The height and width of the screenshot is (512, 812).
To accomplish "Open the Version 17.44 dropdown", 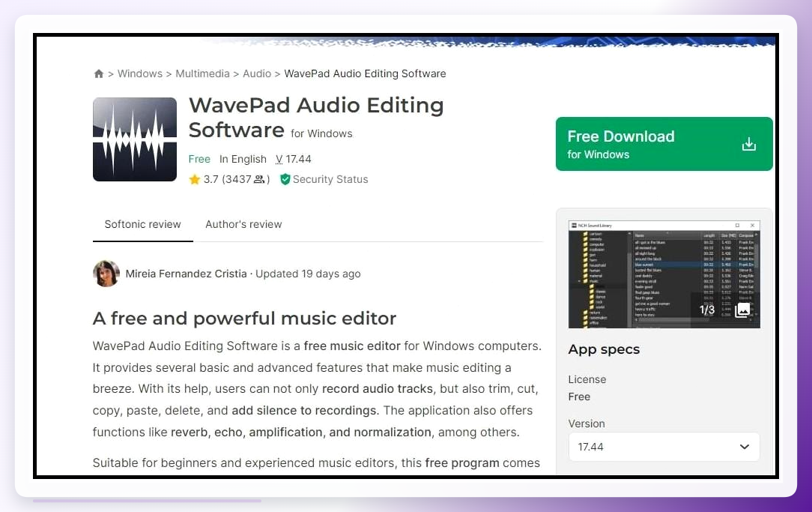I will [x=664, y=447].
